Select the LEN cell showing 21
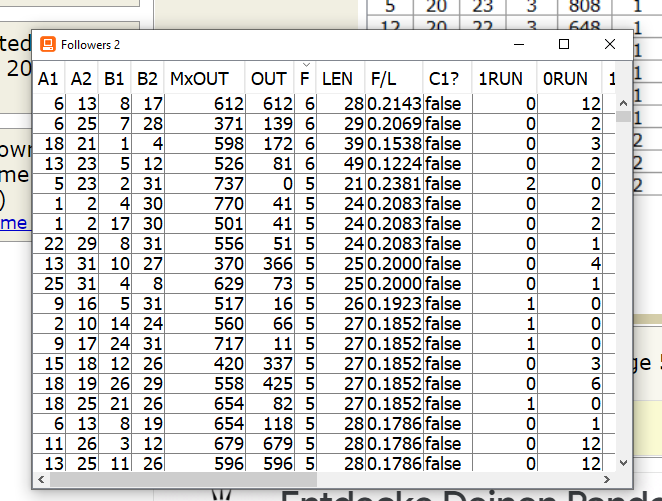The width and height of the screenshot is (662, 501). pyautogui.click(x=341, y=184)
